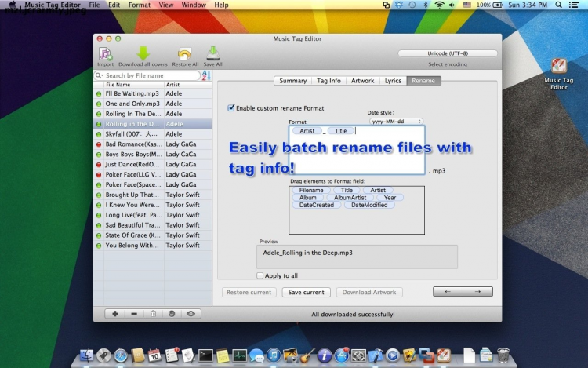
Task: Uncheck Enable custom rename Format
Action: (231, 108)
